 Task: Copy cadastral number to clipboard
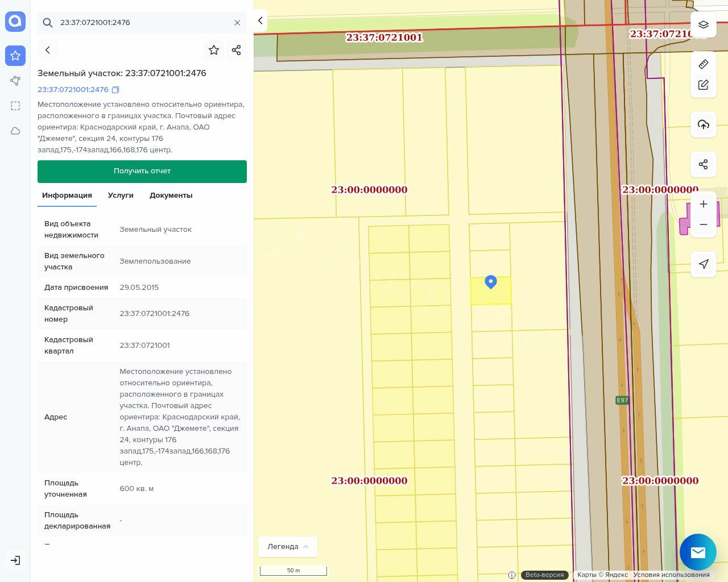[115, 90]
